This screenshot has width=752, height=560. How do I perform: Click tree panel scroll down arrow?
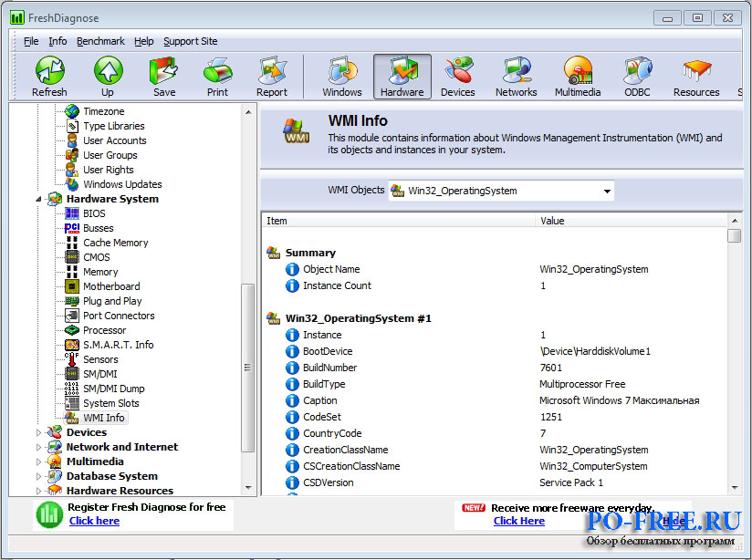click(248, 488)
